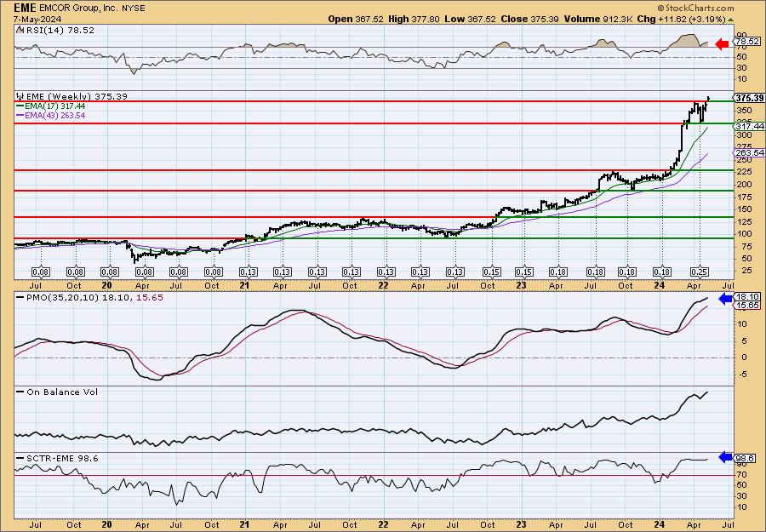Click the EME ticker symbol in header

[25, 8]
